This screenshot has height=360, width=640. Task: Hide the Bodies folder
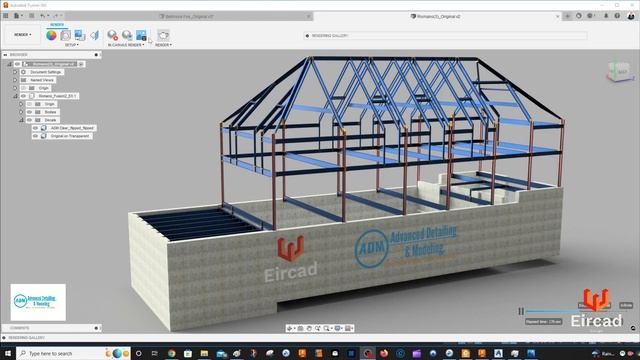[x=29, y=112]
